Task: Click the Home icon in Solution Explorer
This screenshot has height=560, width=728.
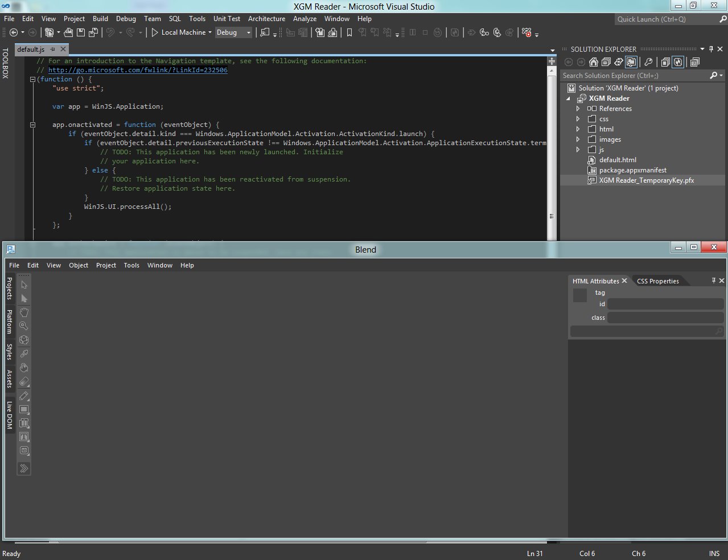Action: (x=594, y=62)
